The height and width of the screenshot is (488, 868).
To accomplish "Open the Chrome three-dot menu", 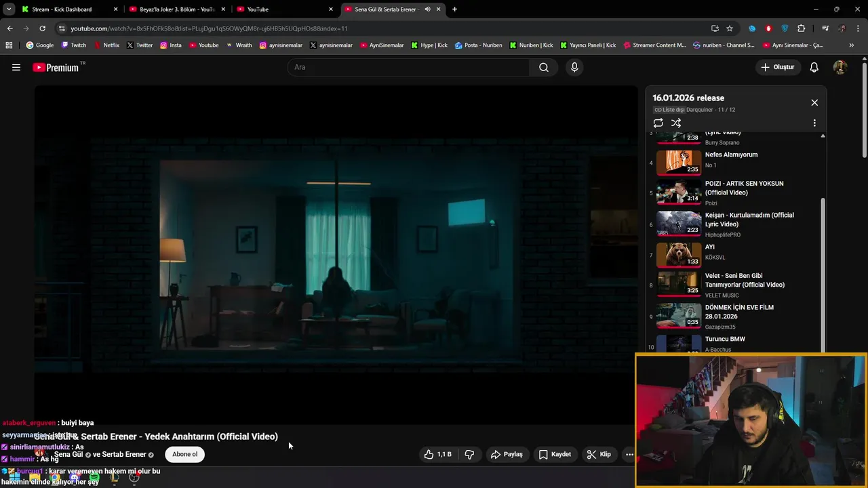I will pos(858,28).
